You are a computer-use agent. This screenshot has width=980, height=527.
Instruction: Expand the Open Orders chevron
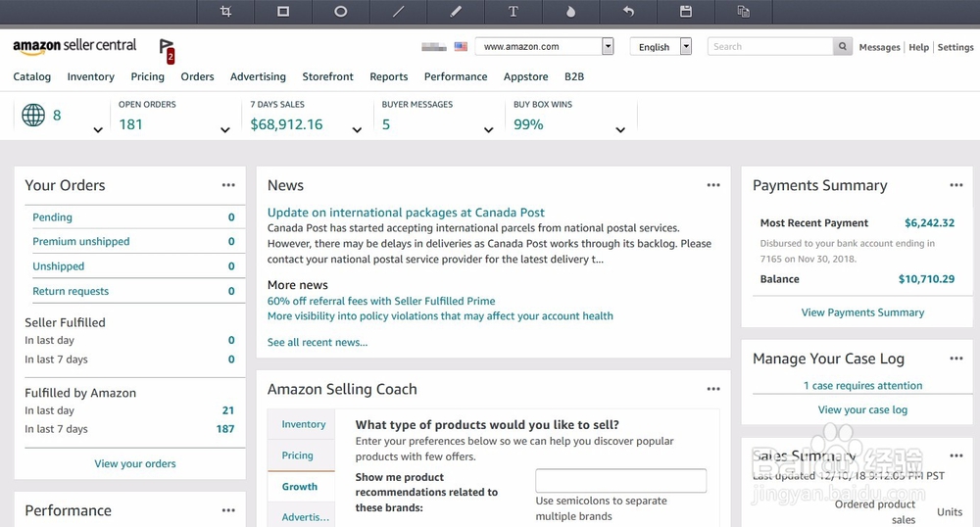225,130
